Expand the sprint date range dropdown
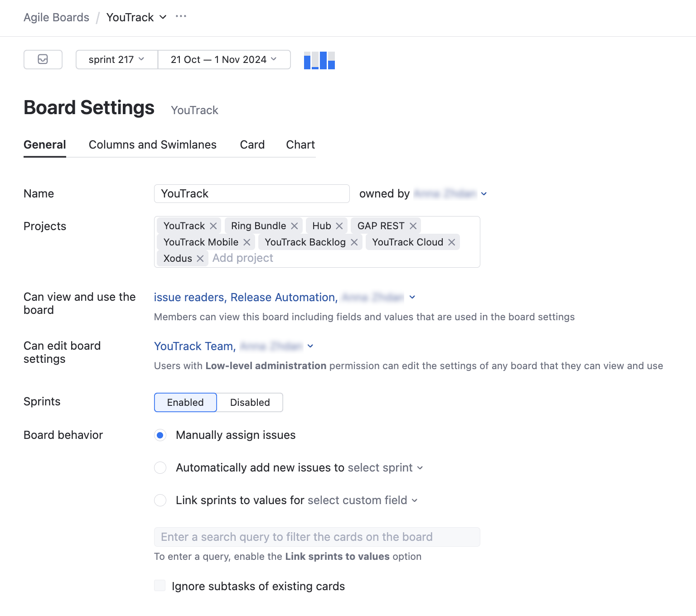Screen dimensions: 696x616 point(224,59)
